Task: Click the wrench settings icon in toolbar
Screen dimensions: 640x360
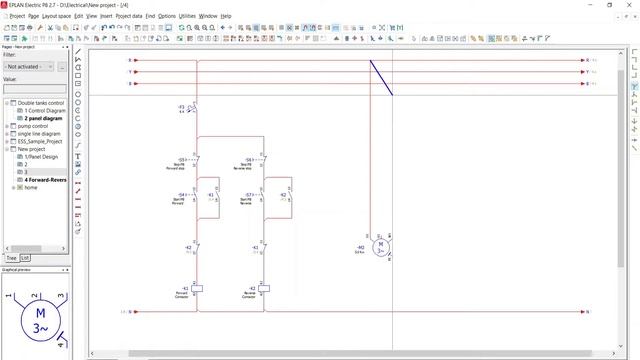Action: (40, 28)
